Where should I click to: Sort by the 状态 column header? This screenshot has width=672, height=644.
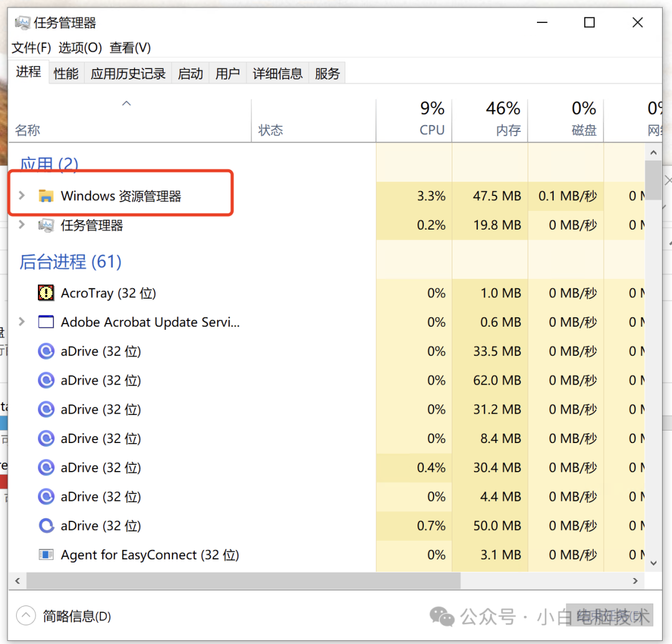pos(313,121)
